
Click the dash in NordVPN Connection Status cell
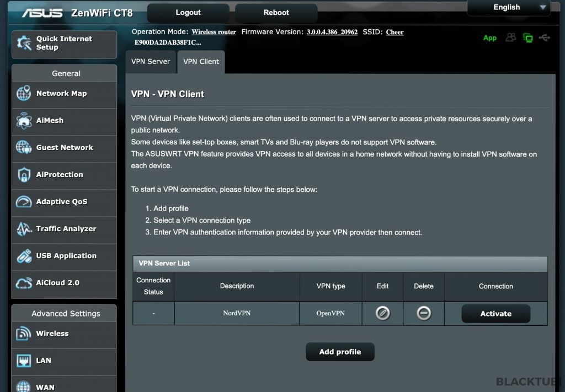pos(153,314)
